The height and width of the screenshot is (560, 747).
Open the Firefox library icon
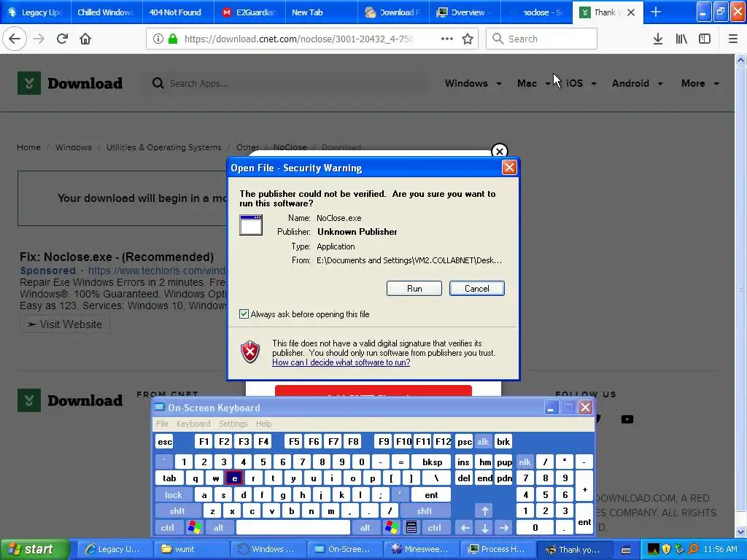point(681,39)
